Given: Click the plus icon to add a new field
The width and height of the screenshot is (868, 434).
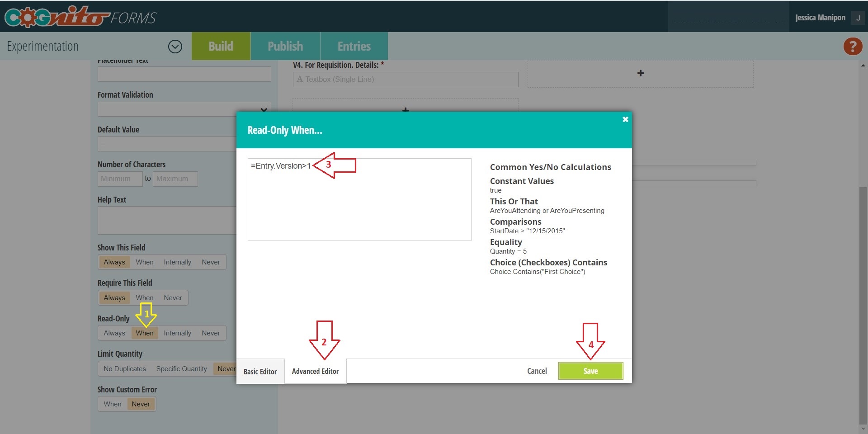Looking at the screenshot, I should [x=640, y=73].
